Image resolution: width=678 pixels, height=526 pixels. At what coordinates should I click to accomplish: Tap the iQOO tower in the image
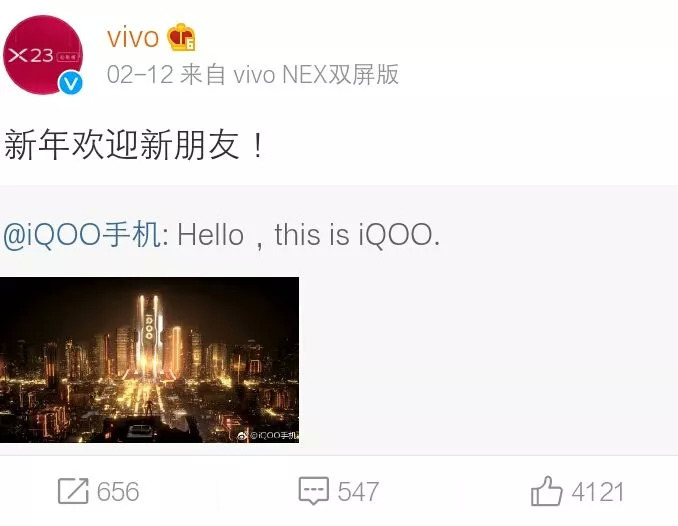149,335
